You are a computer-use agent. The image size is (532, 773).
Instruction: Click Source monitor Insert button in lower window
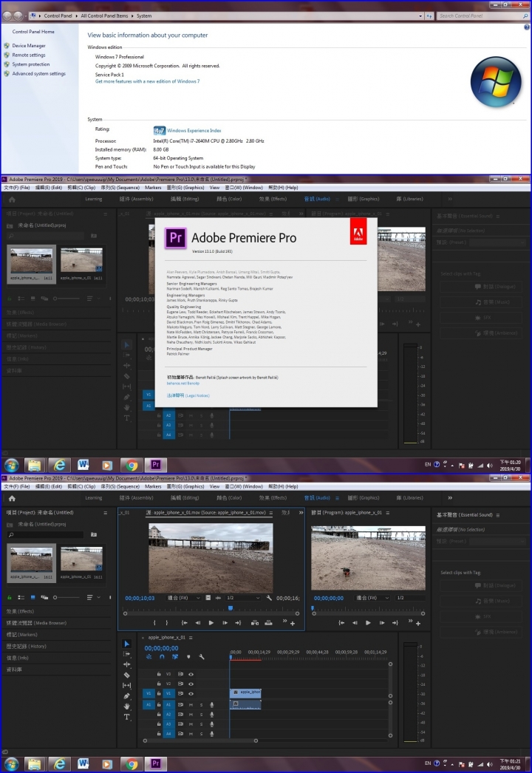pos(254,623)
